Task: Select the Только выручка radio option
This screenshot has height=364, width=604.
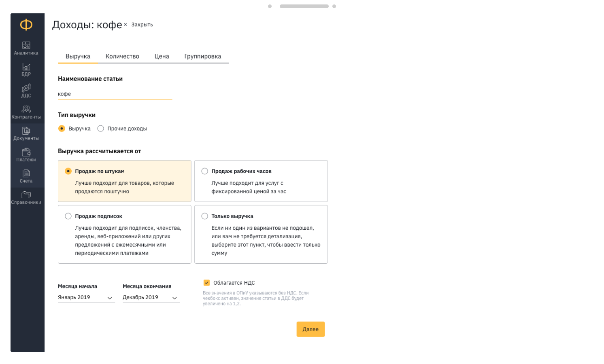Action: 205,216
